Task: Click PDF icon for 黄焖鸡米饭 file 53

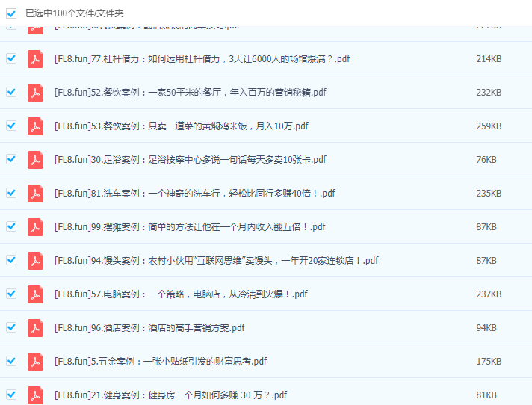Action: tap(35, 126)
